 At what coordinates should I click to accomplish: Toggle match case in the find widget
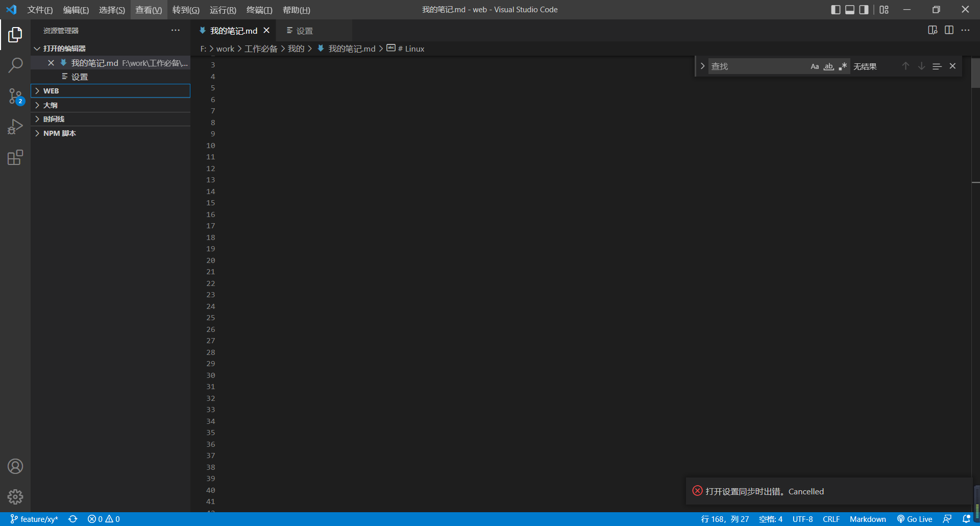click(x=814, y=66)
